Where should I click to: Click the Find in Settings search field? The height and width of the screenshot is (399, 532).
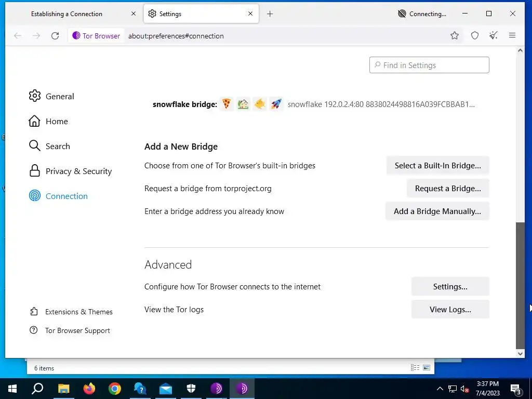[429, 65]
